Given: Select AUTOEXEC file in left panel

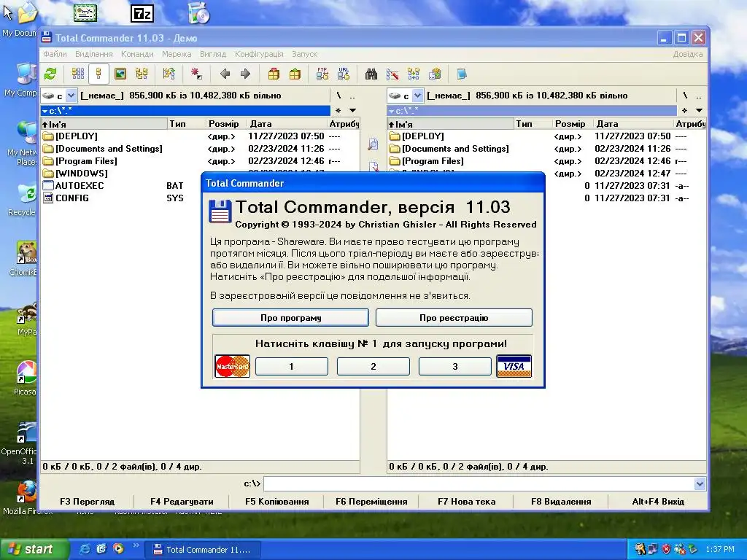Looking at the screenshot, I should (x=79, y=186).
